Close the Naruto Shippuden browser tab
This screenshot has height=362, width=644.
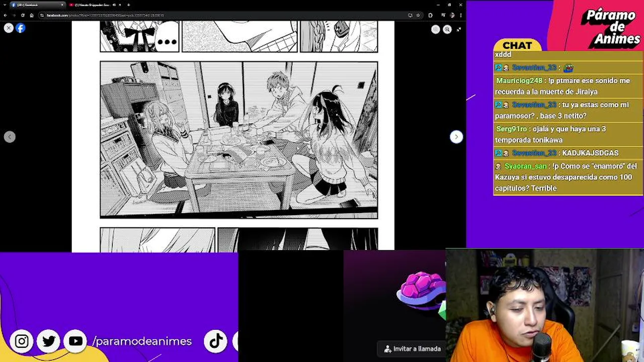pyautogui.click(x=120, y=5)
